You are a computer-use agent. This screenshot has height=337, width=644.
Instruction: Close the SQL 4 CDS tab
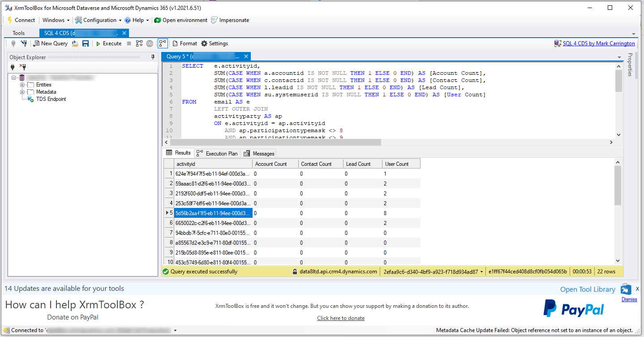125,33
